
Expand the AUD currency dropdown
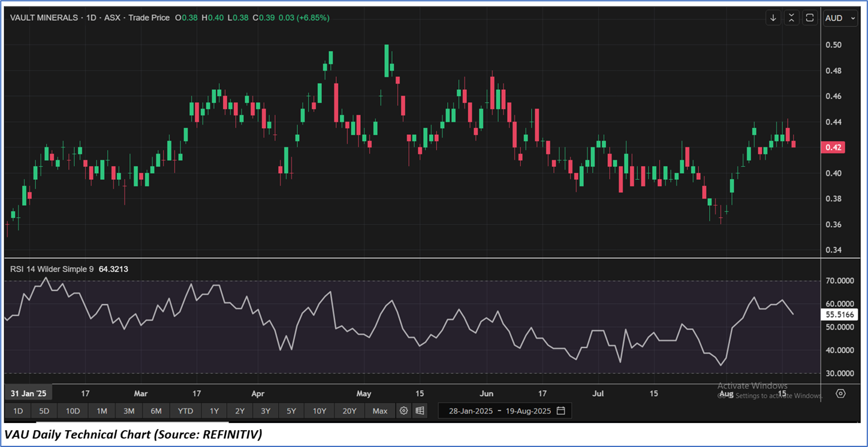point(841,18)
